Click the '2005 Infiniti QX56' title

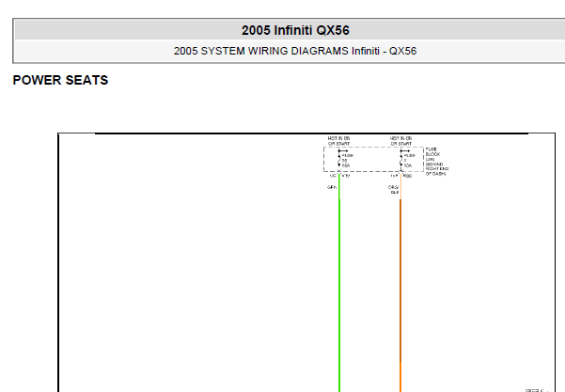coord(295,30)
